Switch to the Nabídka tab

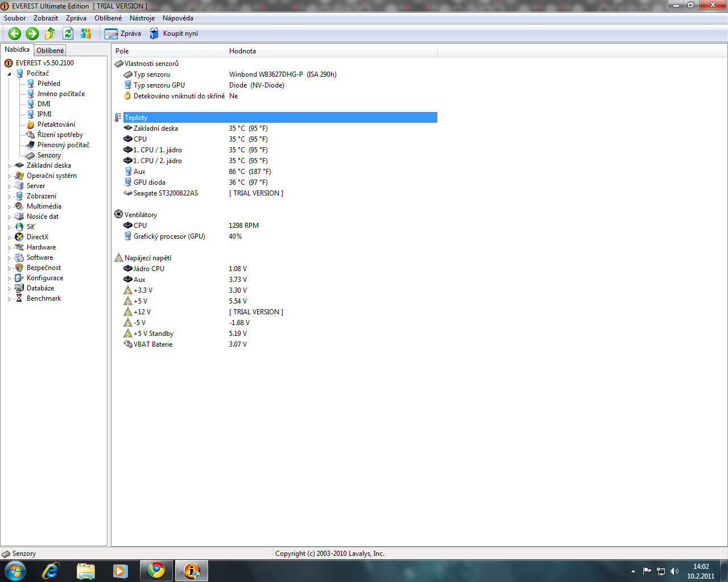17,49
